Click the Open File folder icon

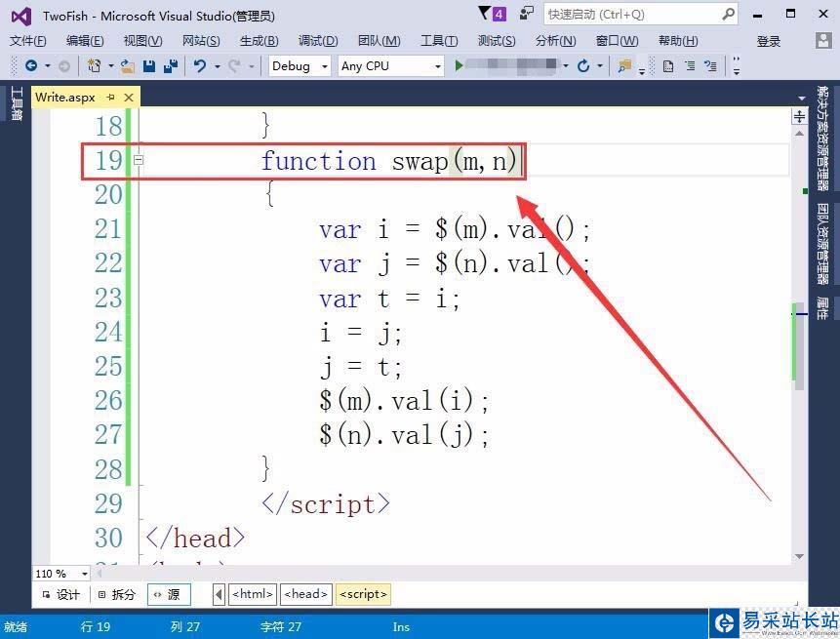coord(128,66)
